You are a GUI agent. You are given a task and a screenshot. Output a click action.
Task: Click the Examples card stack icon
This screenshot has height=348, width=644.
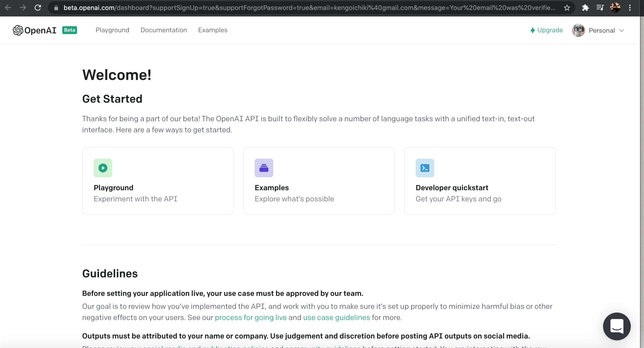(264, 168)
